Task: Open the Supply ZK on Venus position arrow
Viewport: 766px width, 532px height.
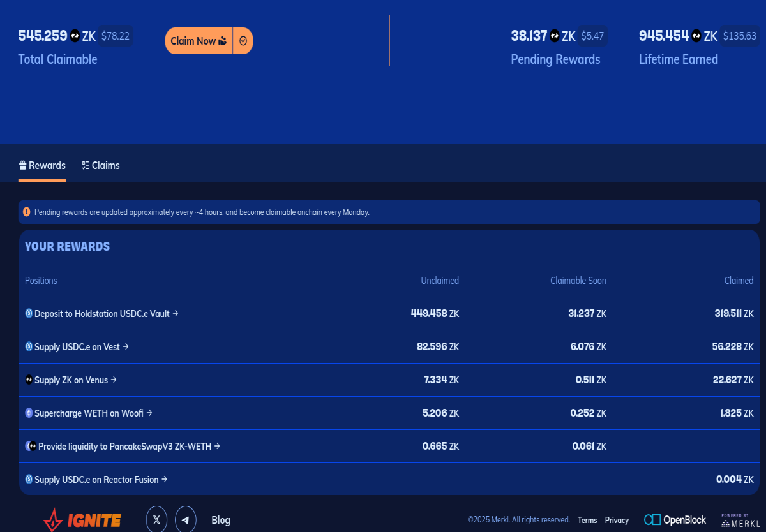Action: coord(114,380)
